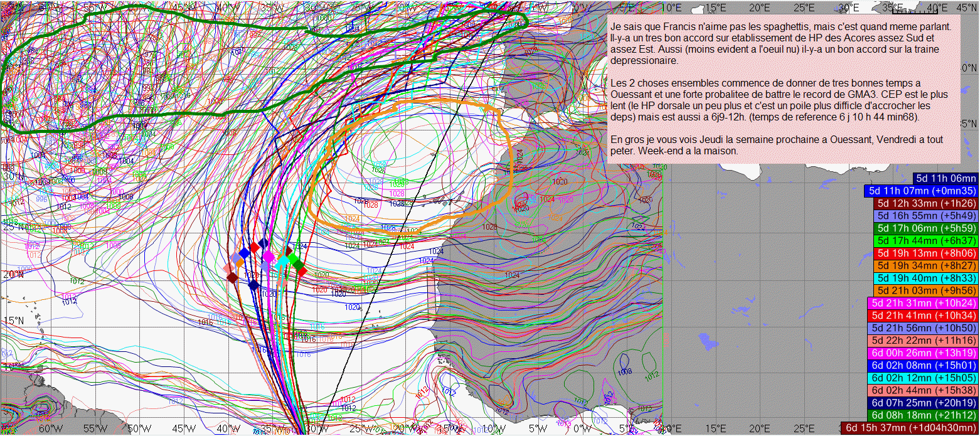This screenshot has height=436, width=980.
Task: Select the bright green diamond route marker
Action: pos(292,258)
